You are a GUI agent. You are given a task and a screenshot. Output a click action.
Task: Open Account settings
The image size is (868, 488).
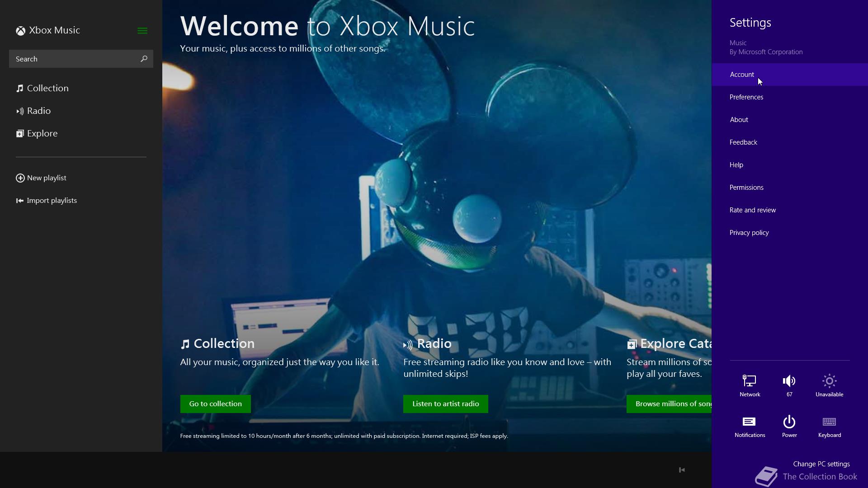point(790,75)
